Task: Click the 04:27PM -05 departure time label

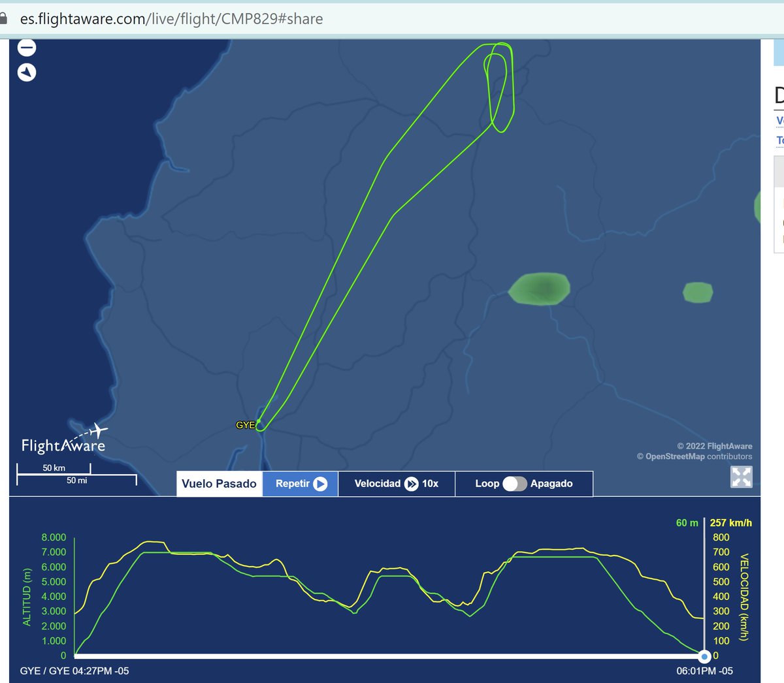Action: [101, 671]
